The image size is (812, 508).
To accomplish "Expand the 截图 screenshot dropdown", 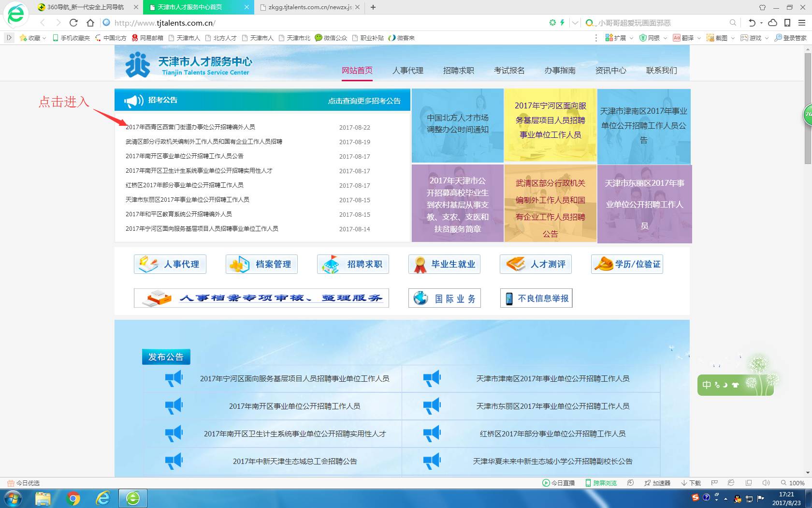I will (733, 38).
